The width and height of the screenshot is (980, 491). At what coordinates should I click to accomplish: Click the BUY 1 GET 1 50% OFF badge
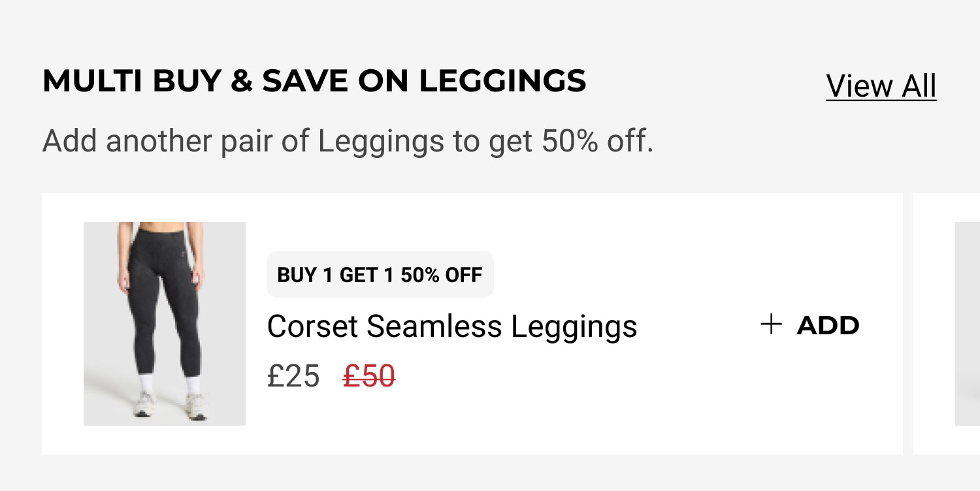(x=380, y=275)
